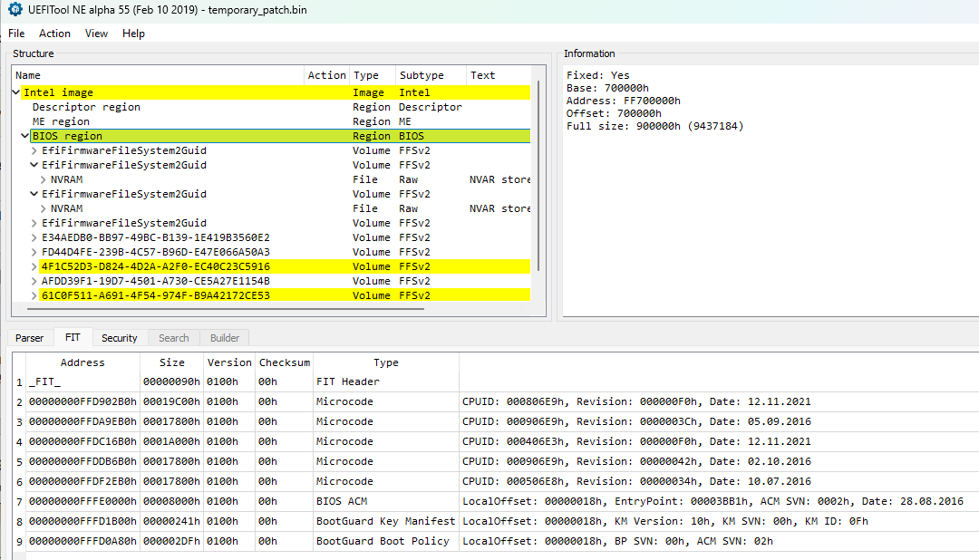
Task: Select the Descriptor region row
Action: pos(272,107)
